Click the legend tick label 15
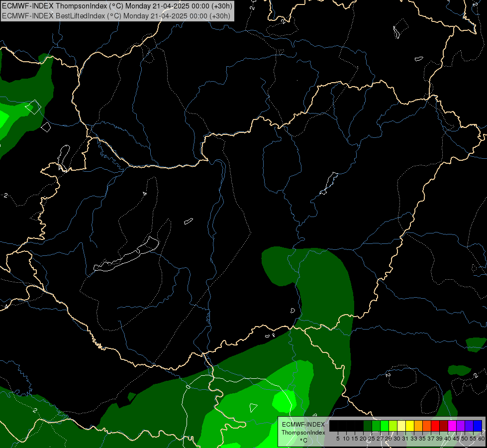The width and height of the screenshot is (487, 448). (x=355, y=439)
